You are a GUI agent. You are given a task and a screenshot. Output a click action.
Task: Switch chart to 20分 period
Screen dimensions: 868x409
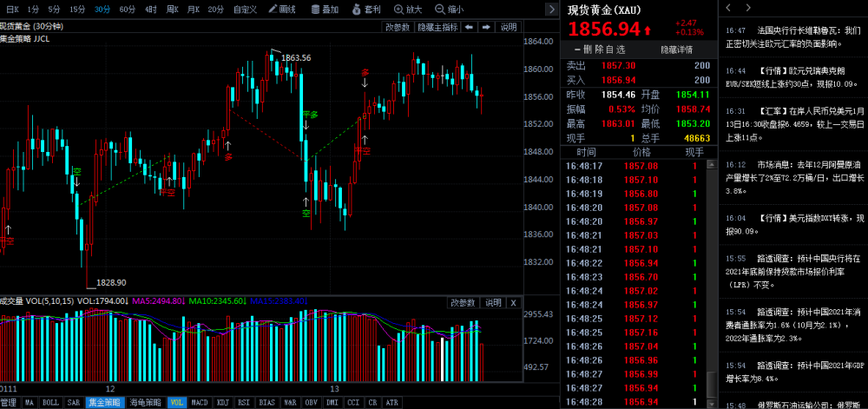(x=216, y=9)
